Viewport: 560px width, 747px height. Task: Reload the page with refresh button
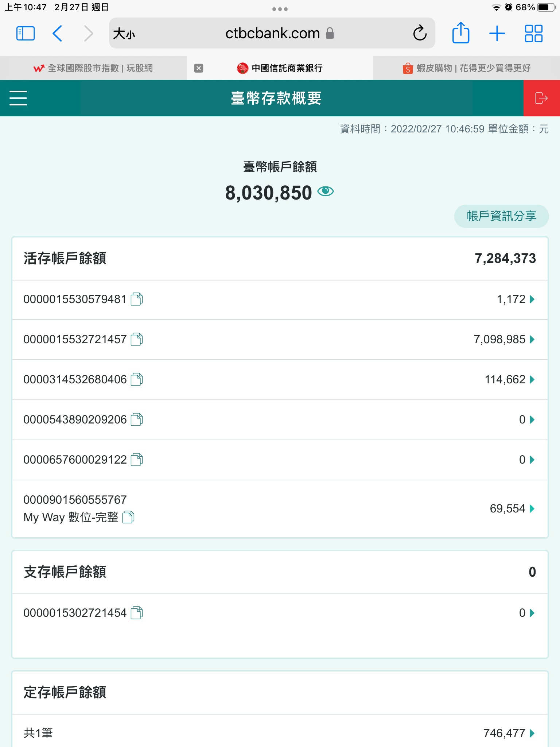click(x=420, y=34)
